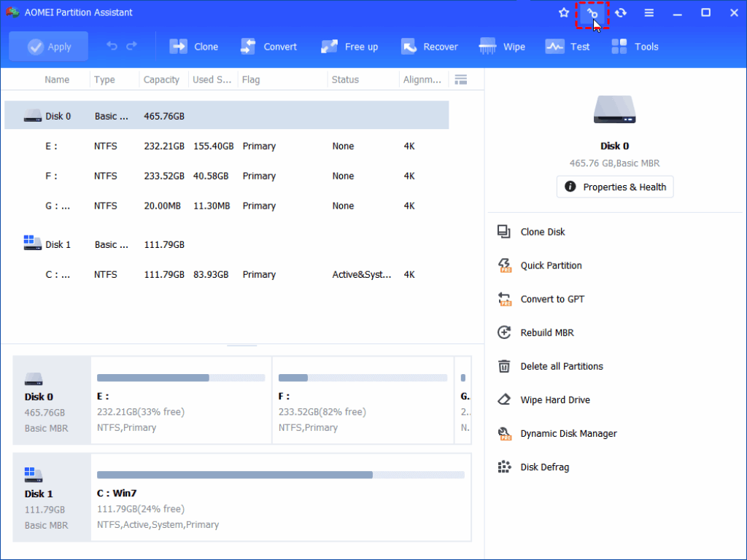
Task: Open the Convert tool in toolbar
Action: (x=268, y=47)
